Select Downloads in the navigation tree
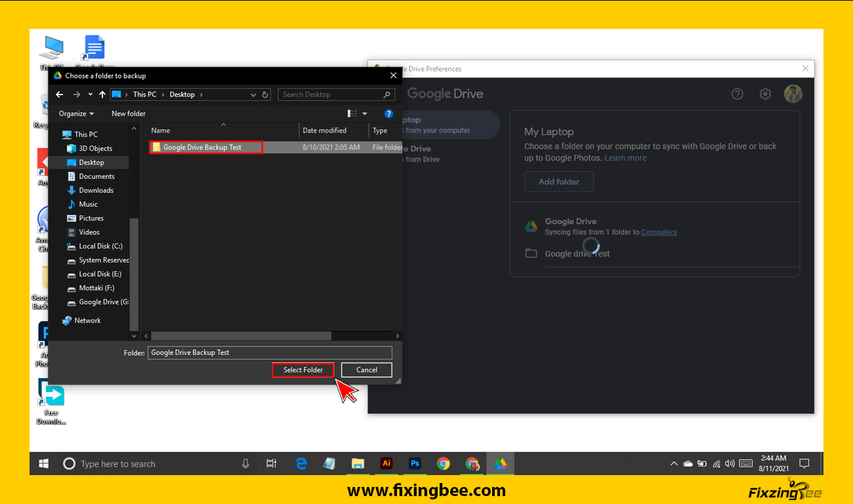The height and width of the screenshot is (504, 853). coord(96,190)
